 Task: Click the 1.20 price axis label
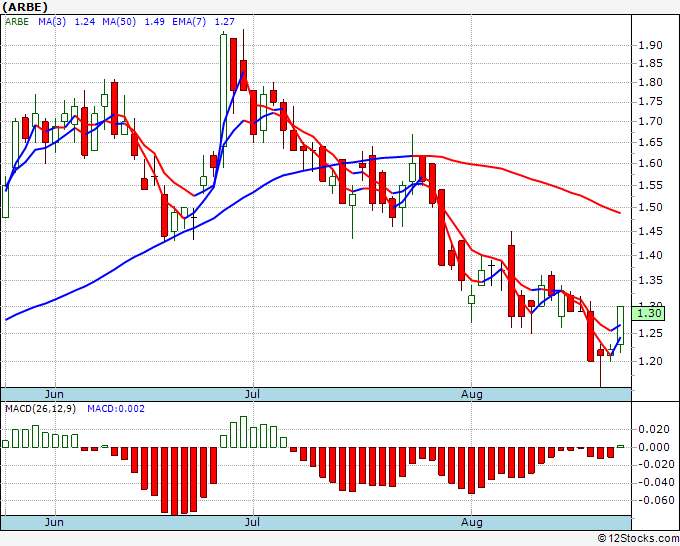click(650, 361)
